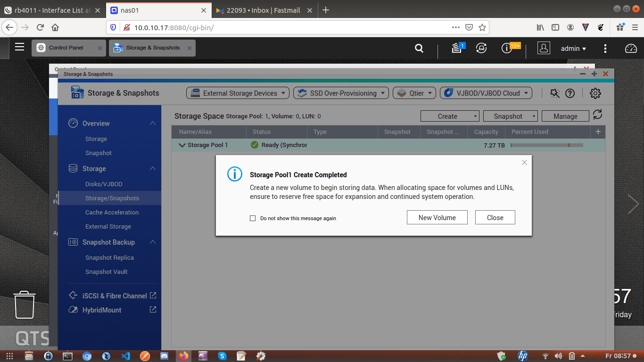Open the Snapshot dropdown button
The image size is (644, 362).
pos(511,116)
